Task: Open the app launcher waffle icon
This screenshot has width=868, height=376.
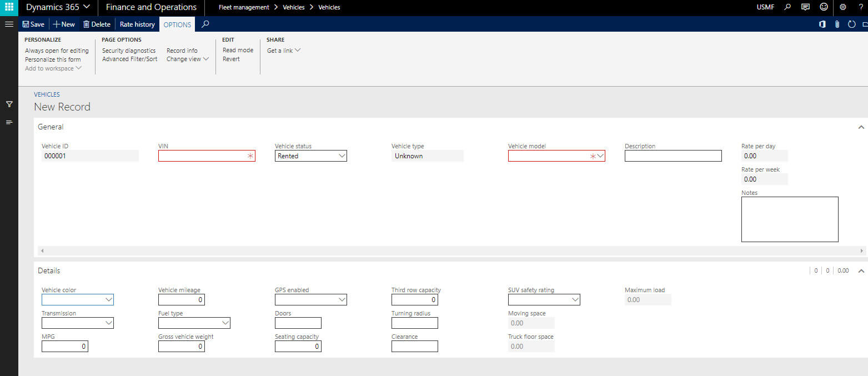Action: pos(9,7)
